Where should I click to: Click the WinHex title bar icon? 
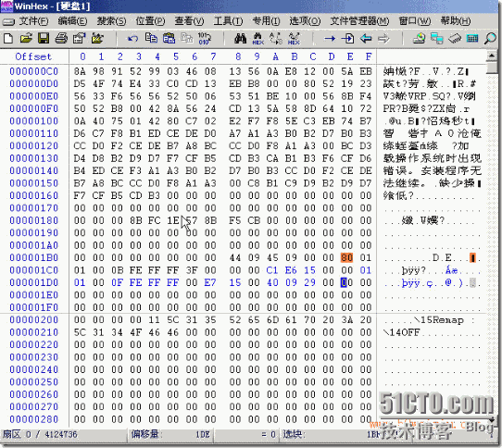6,6
